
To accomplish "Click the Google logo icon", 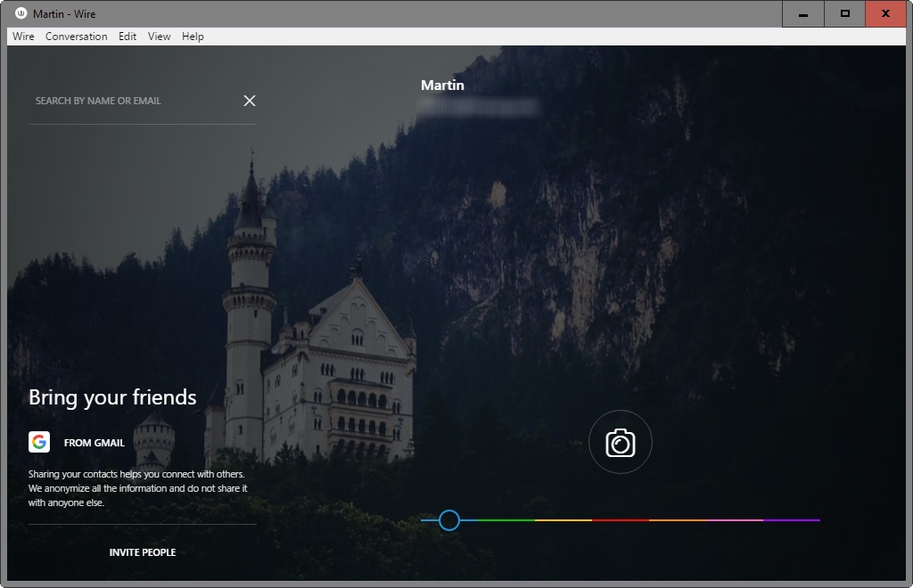I will (39, 443).
